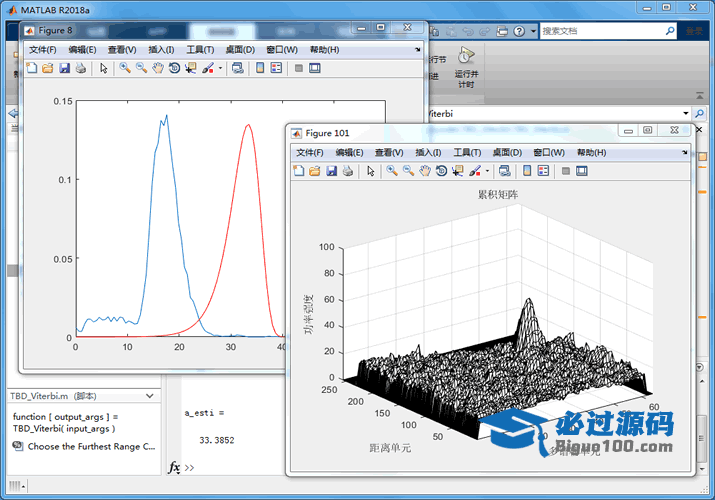This screenshot has height=500, width=715.
Task: Select Edit Plot arrow in Figure 101 toolbar
Action: (x=371, y=171)
